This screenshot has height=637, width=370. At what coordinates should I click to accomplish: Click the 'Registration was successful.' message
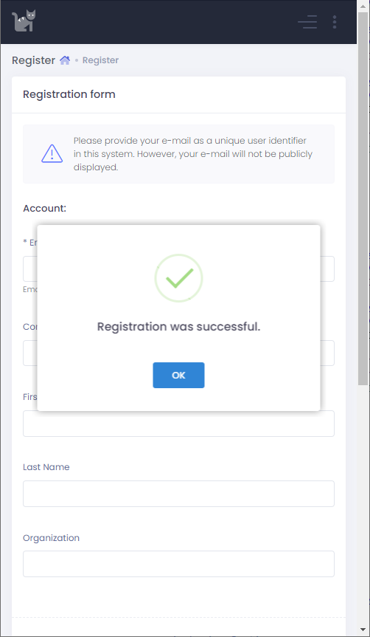pyautogui.click(x=178, y=327)
